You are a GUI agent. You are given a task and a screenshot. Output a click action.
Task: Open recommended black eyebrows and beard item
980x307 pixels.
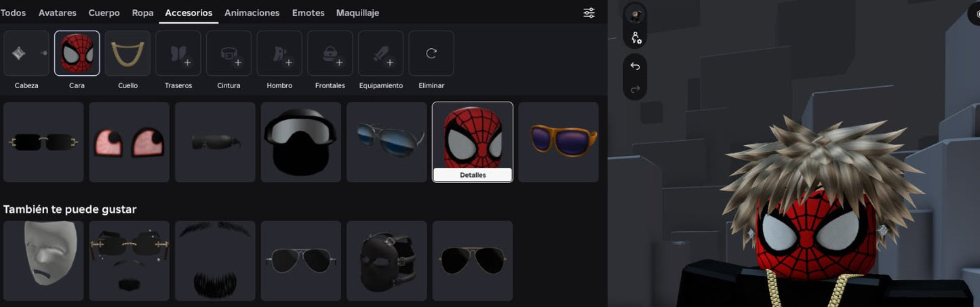click(215, 260)
